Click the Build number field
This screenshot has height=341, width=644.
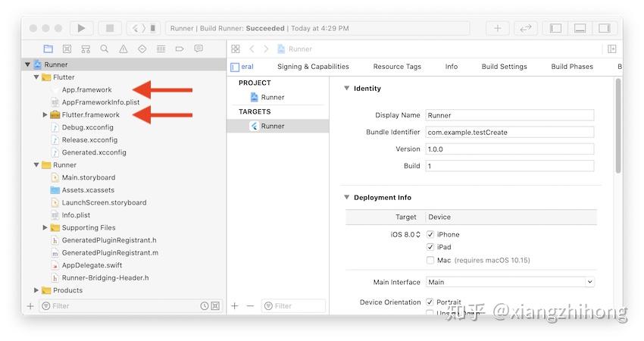[510, 166]
